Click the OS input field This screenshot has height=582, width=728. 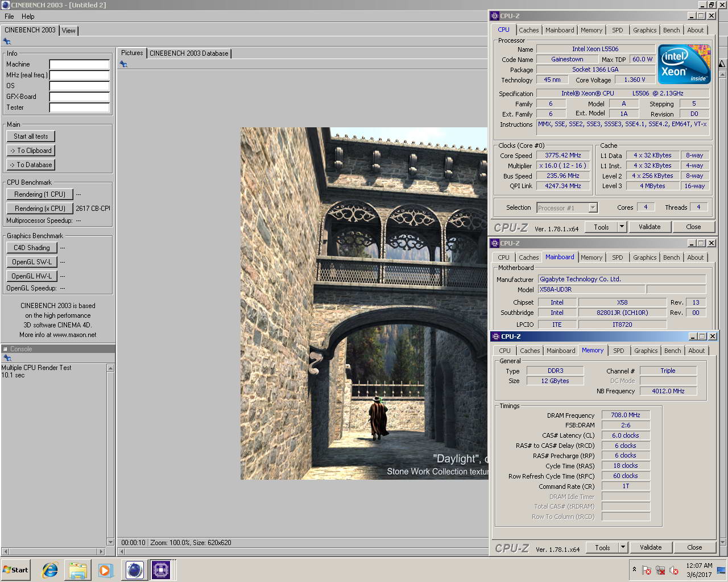click(79, 86)
